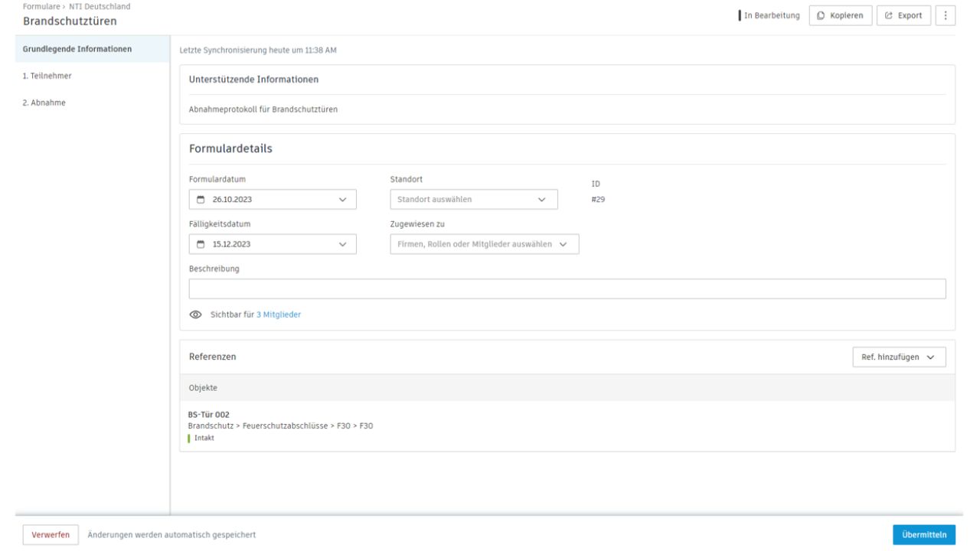
Task: Click the Export button
Action: (904, 15)
